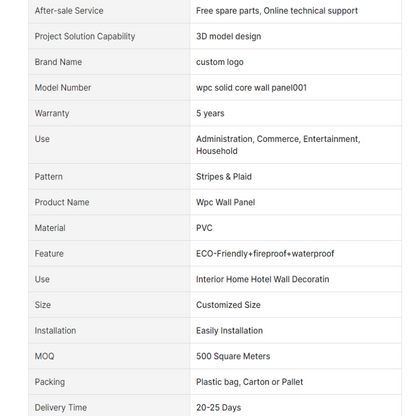
Task: Select the Easily Installation value
Action: 230,331
